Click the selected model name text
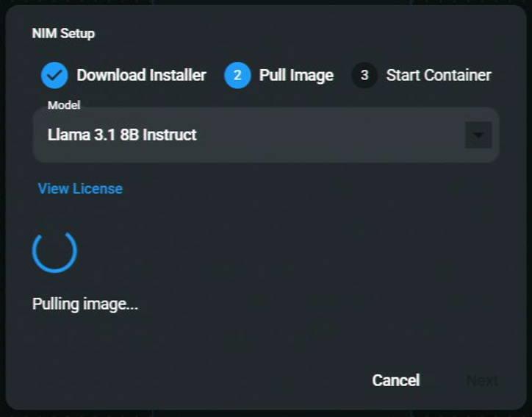This screenshot has width=532, height=417. (x=122, y=135)
